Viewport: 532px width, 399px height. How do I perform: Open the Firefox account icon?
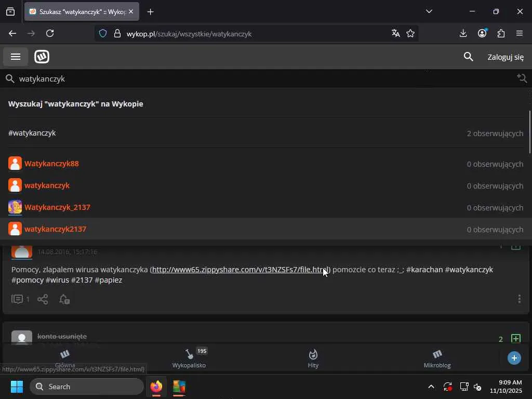click(x=482, y=33)
